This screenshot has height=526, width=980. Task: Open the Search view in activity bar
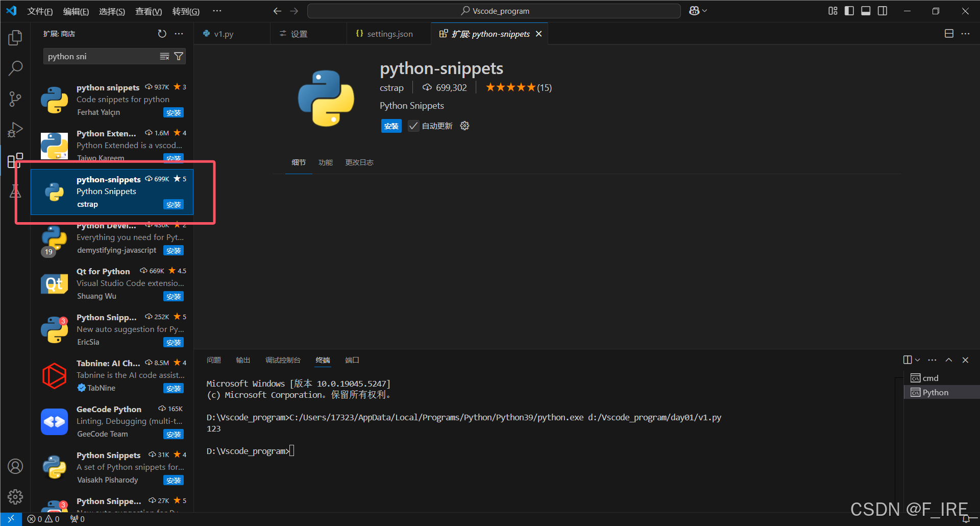(x=15, y=68)
